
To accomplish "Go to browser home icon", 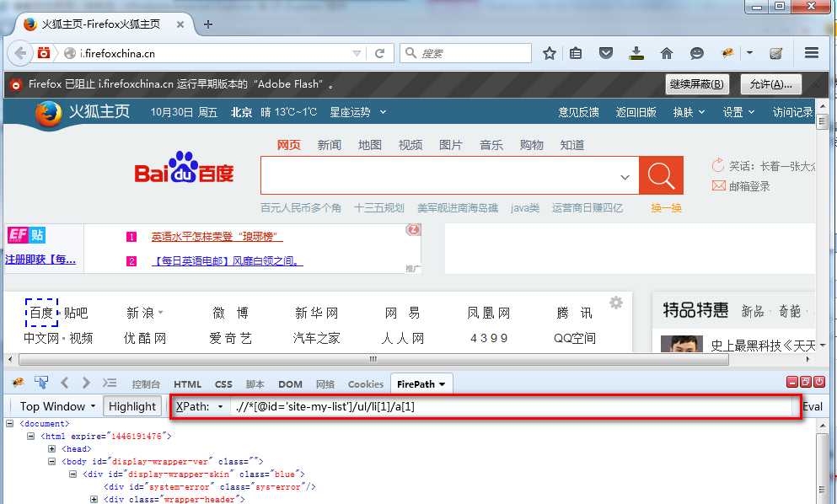I will pyautogui.click(x=666, y=53).
